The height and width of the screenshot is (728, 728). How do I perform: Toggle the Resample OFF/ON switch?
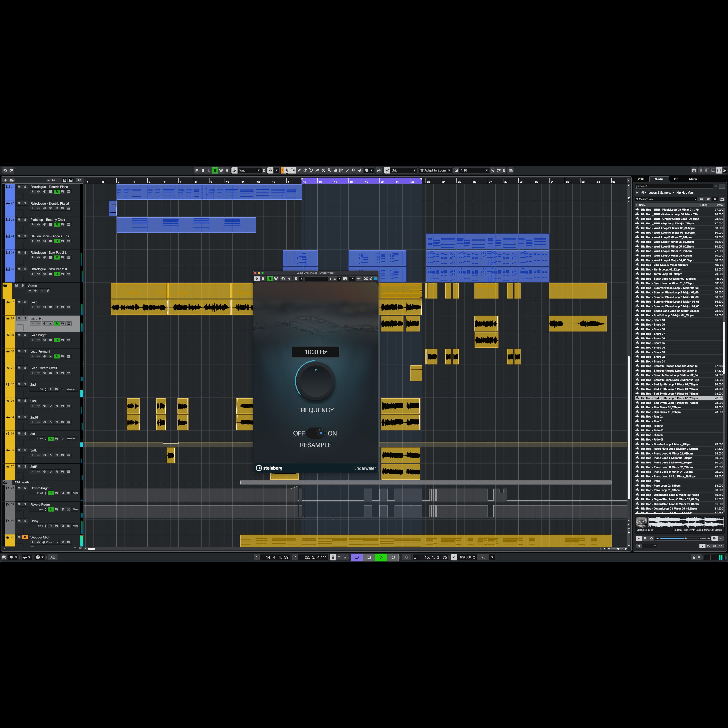coord(316,433)
